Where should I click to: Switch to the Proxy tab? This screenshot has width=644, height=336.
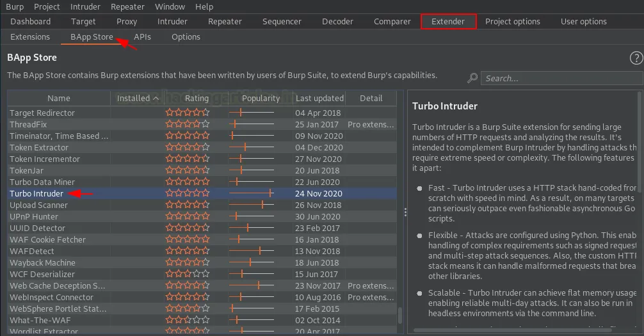tap(127, 21)
